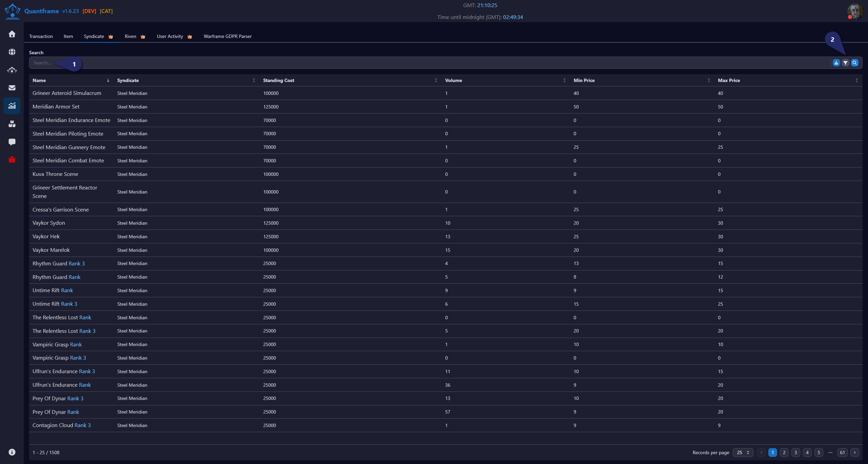Open the Home page from the sidebar
The image size is (868, 464).
click(x=12, y=34)
